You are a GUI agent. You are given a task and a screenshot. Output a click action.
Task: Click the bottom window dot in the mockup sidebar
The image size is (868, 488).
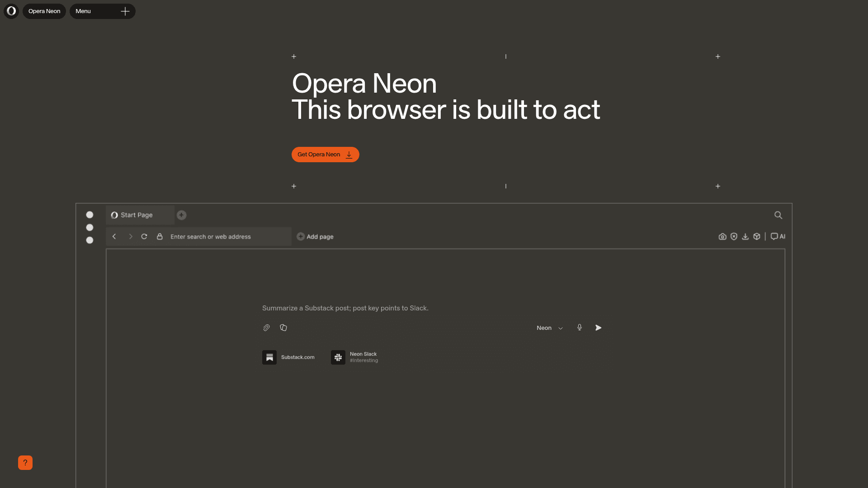click(90, 240)
